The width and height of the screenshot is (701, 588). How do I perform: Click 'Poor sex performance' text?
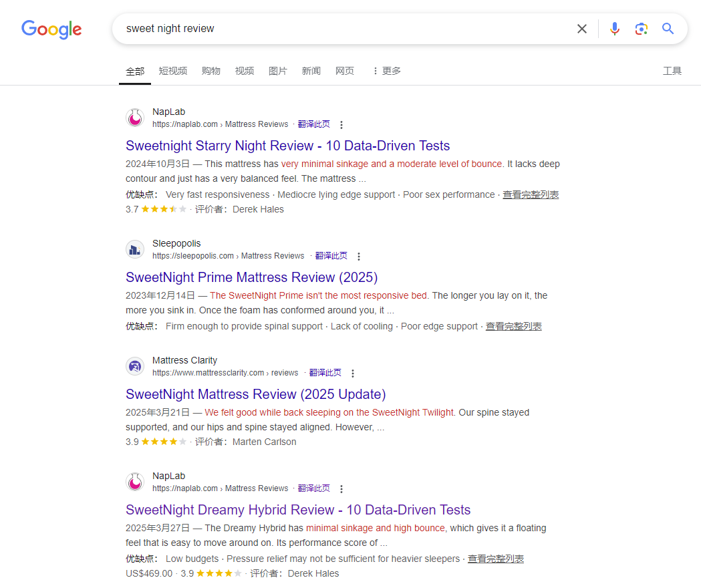coord(449,195)
